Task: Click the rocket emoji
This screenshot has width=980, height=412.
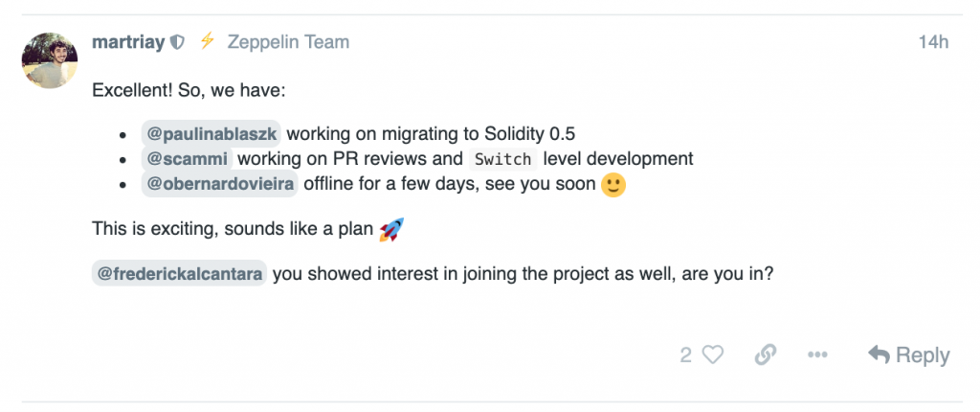Action: 391,229
